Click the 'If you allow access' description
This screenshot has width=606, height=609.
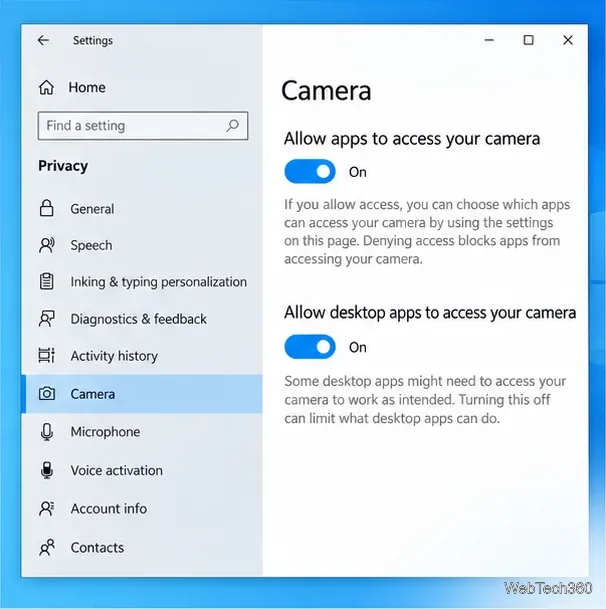click(427, 231)
